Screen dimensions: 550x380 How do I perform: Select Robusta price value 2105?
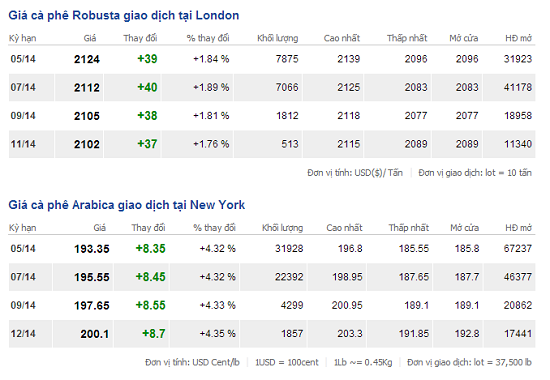click(x=87, y=116)
